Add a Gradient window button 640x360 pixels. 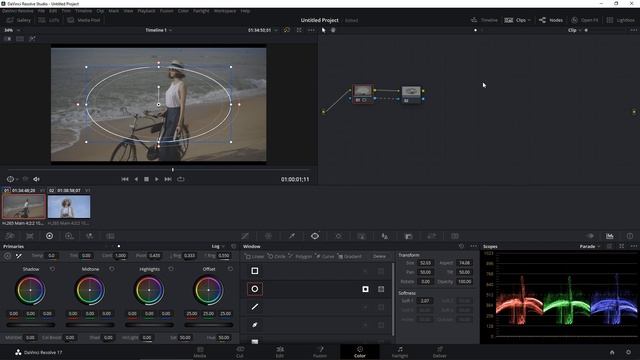point(350,256)
